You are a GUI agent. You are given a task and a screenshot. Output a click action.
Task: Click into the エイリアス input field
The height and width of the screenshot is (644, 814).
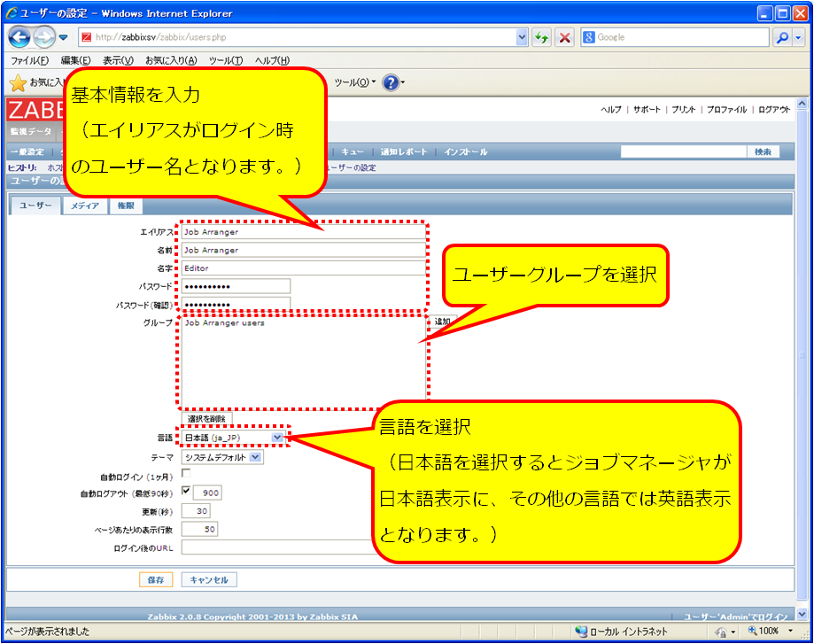301,231
